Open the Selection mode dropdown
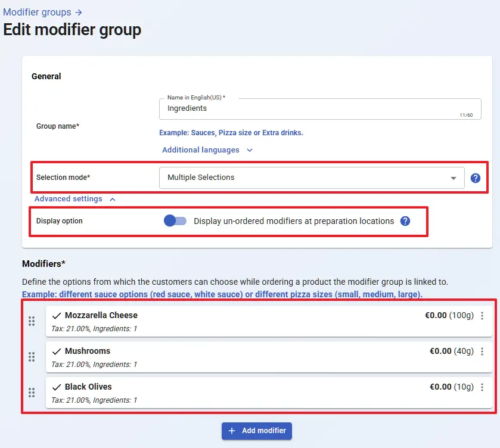 point(311,178)
